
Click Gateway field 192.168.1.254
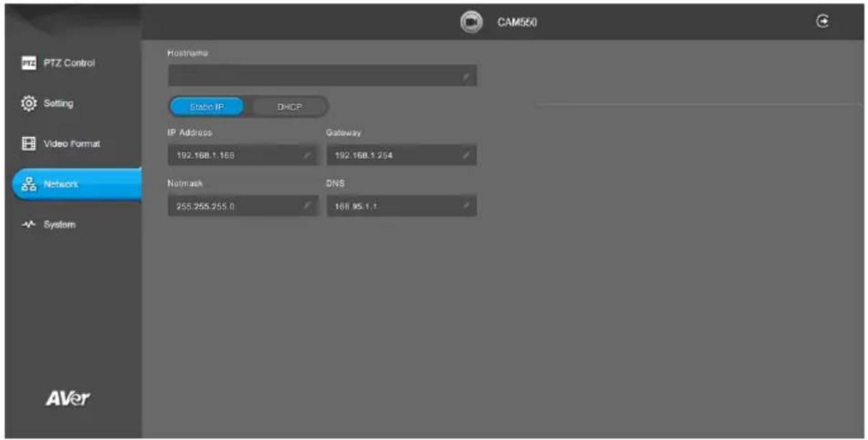[401, 156]
